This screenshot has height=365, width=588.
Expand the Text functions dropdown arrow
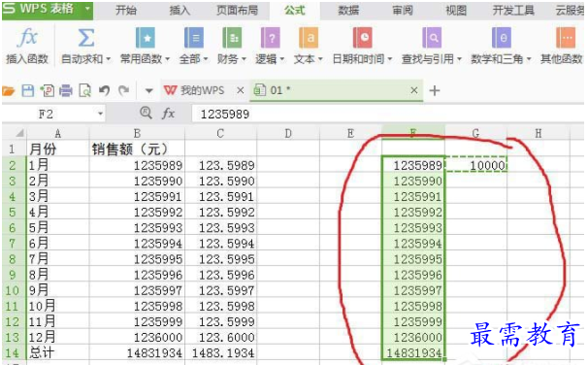point(320,59)
